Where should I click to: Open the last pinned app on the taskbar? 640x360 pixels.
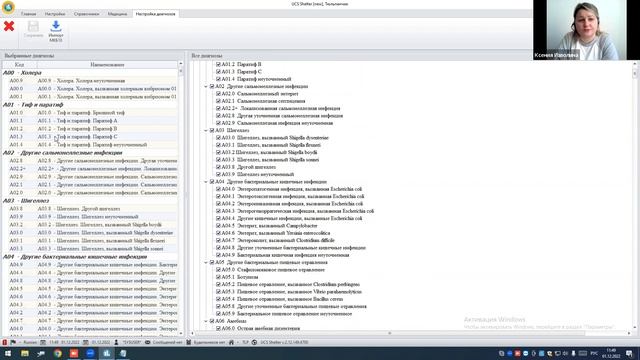[x=123, y=353]
